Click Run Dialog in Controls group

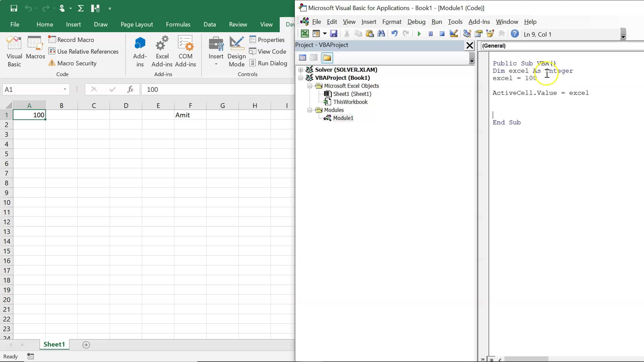pos(269,63)
